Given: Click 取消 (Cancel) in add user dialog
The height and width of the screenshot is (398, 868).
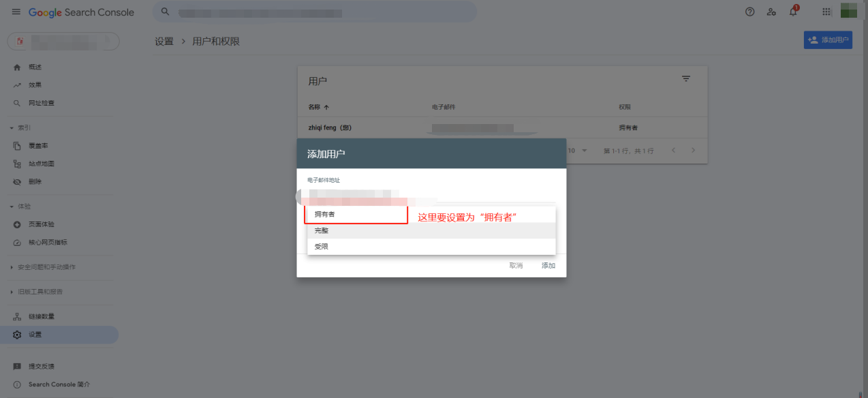Looking at the screenshot, I should pos(516,266).
